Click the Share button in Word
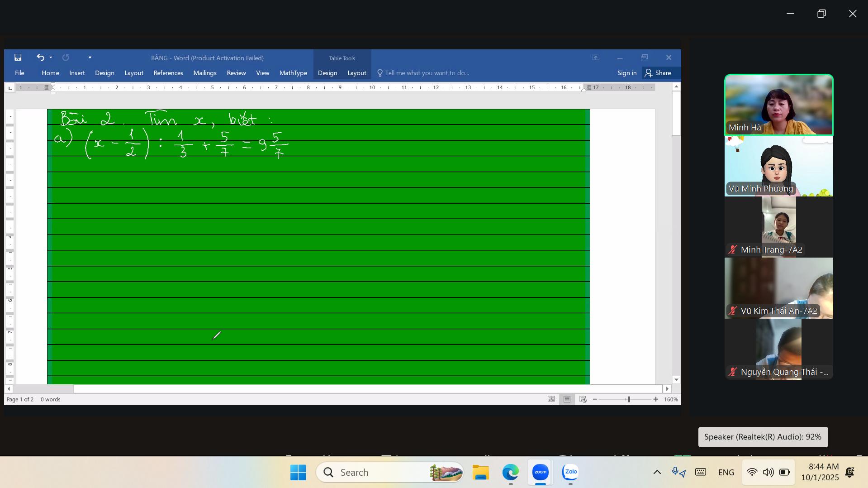The height and width of the screenshot is (488, 868). pyautogui.click(x=658, y=73)
